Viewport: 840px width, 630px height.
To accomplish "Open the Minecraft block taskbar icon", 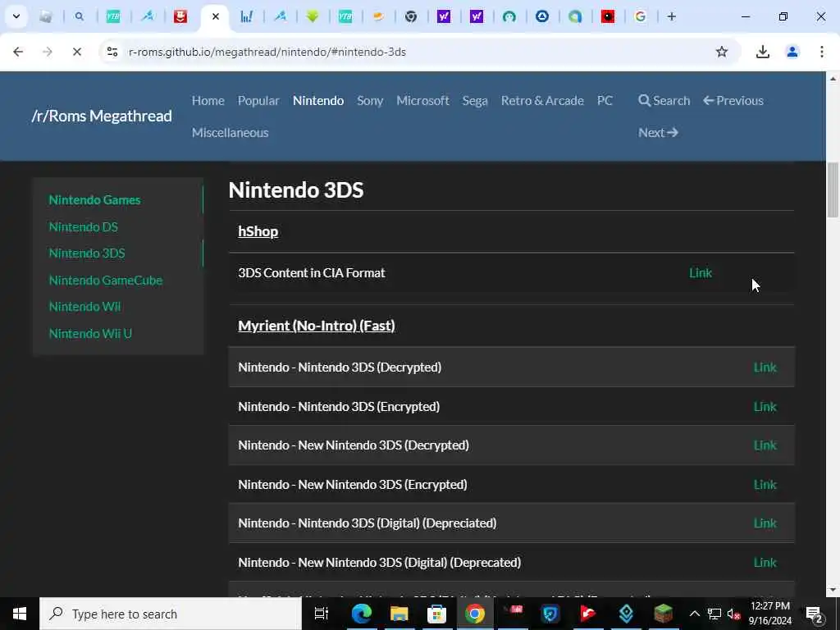I will coord(663,614).
